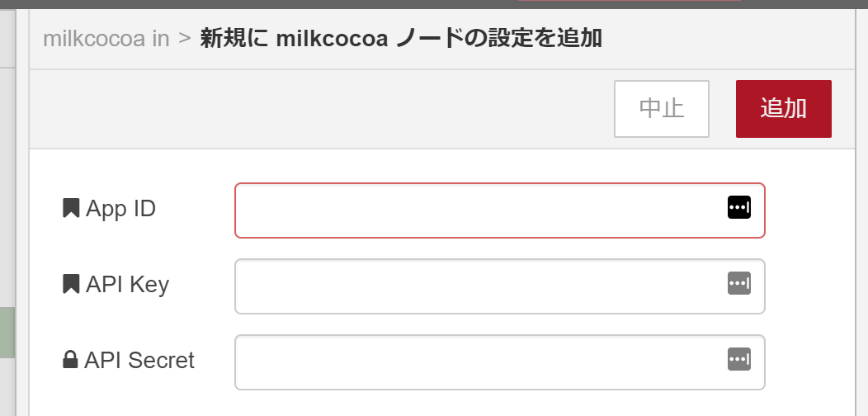Click the bookmark icon beside API Key
868x416 pixels.
[x=71, y=284]
